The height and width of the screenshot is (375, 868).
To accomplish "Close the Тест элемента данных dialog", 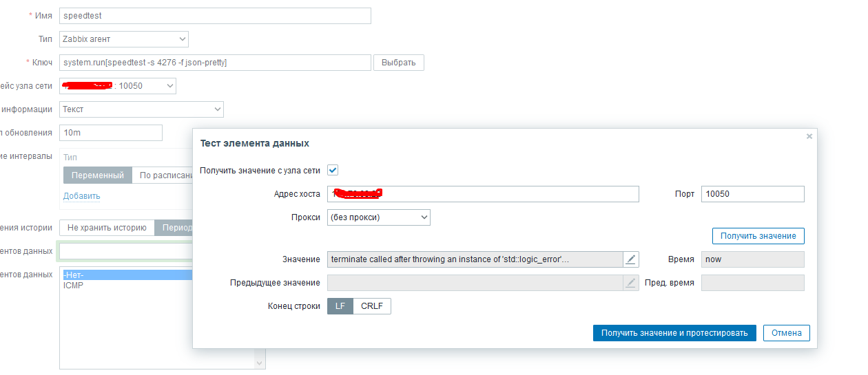I will (x=809, y=136).
